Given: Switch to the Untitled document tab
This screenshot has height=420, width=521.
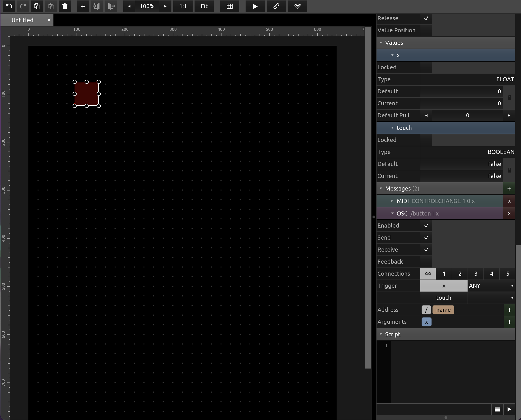Looking at the screenshot, I should pos(23,20).
